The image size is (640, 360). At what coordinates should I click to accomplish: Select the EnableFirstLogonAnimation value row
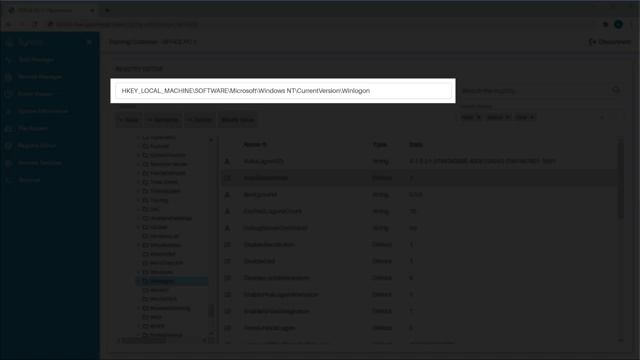click(420, 295)
